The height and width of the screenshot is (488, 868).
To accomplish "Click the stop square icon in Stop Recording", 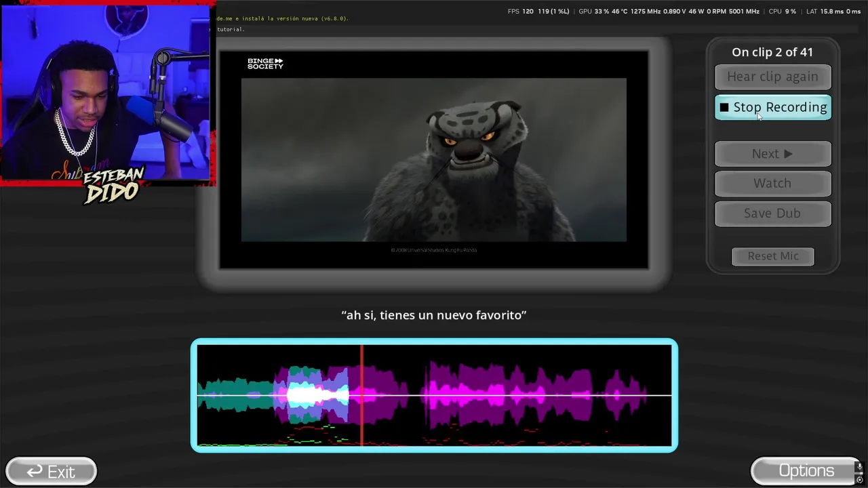I will pyautogui.click(x=724, y=107).
